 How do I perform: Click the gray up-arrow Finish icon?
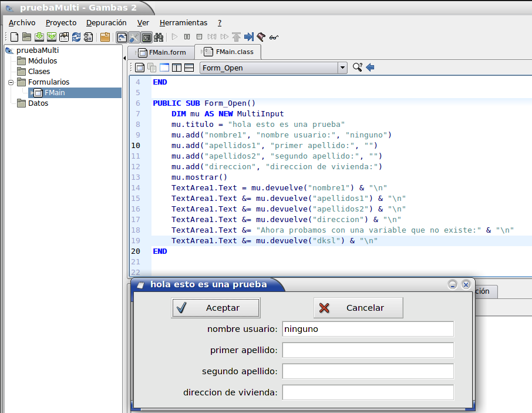[x=236, y=36]
